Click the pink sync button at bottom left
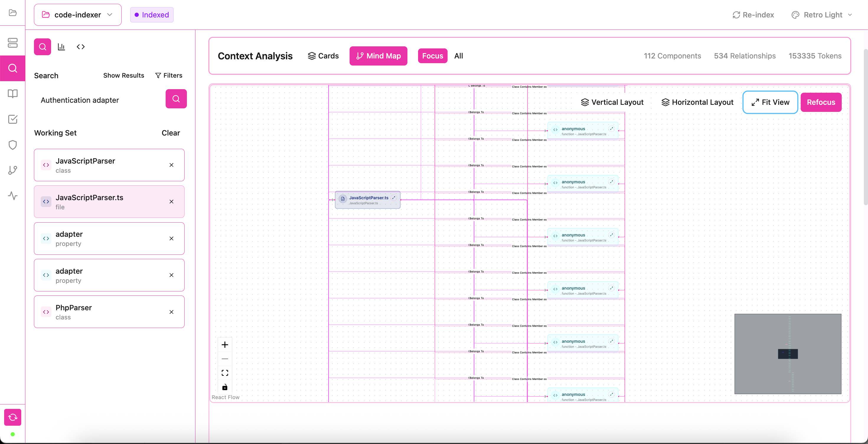 (12, 417)
